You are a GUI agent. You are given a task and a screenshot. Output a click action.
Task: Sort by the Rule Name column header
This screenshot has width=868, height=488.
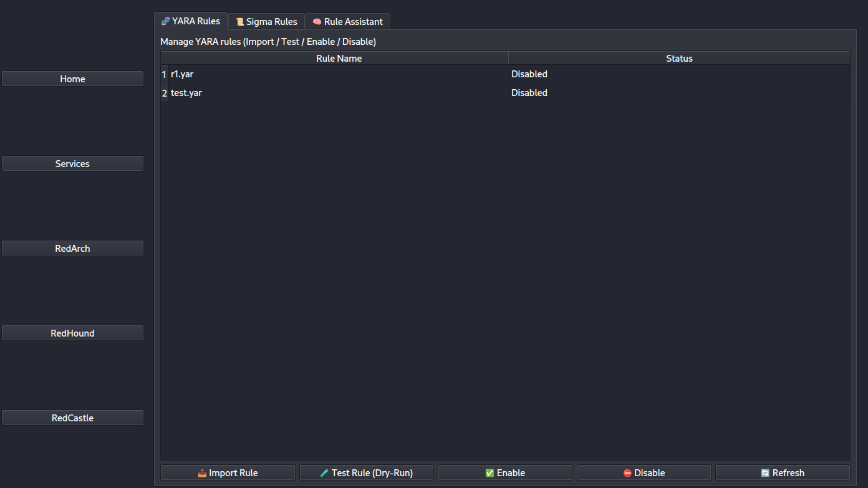339,58
